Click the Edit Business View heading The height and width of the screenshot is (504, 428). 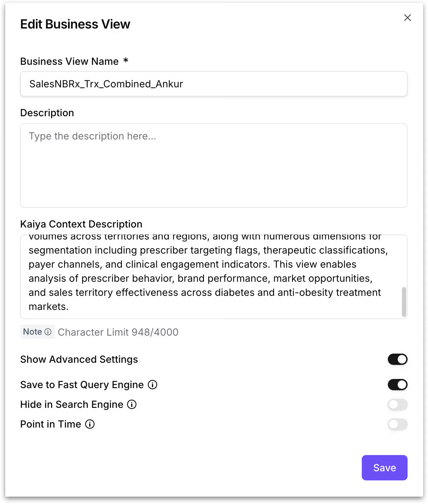point(75,24)
